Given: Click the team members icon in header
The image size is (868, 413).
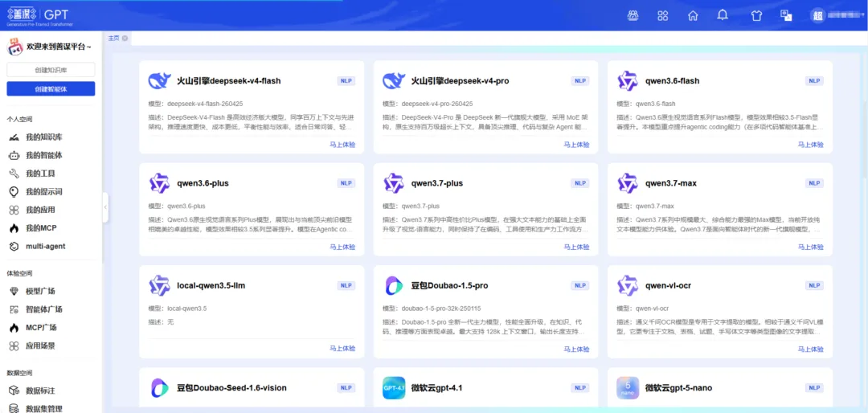Looking at the screenshot, I should [x=633, y=15].
